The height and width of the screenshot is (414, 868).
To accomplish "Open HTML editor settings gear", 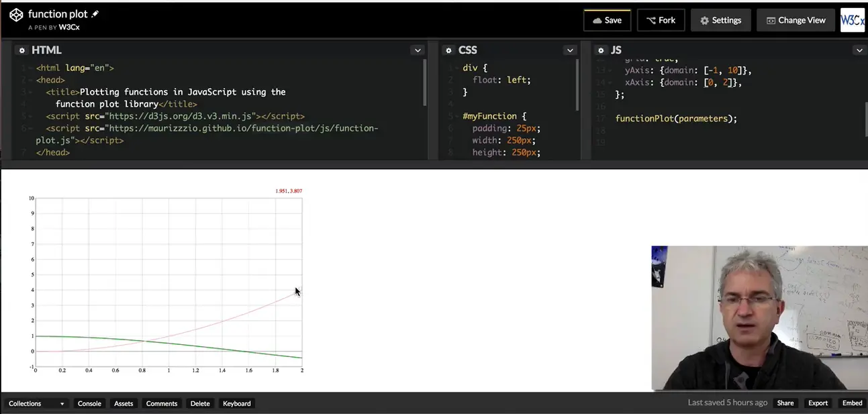I will pyautogui.click(x=21, y=50).
